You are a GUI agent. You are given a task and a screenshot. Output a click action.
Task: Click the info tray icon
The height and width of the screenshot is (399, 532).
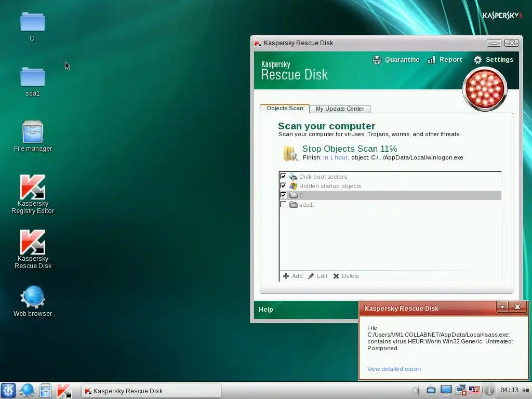pos(488,391)
